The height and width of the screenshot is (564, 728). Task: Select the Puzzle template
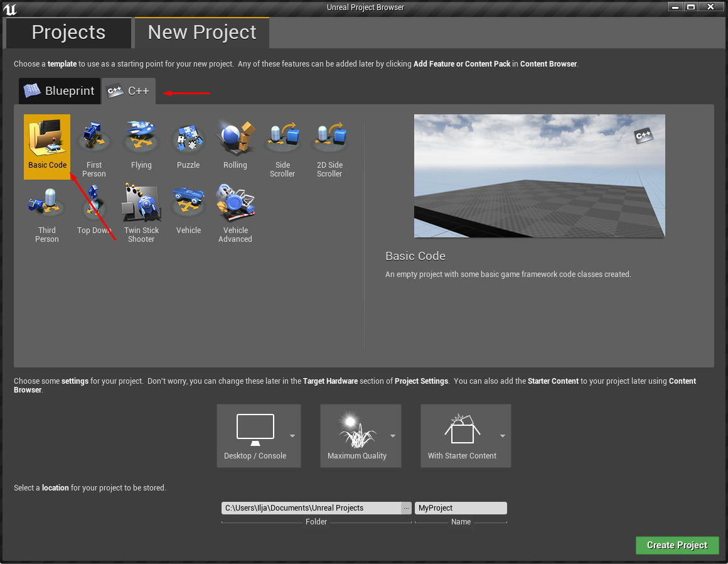tap(188, 146)
